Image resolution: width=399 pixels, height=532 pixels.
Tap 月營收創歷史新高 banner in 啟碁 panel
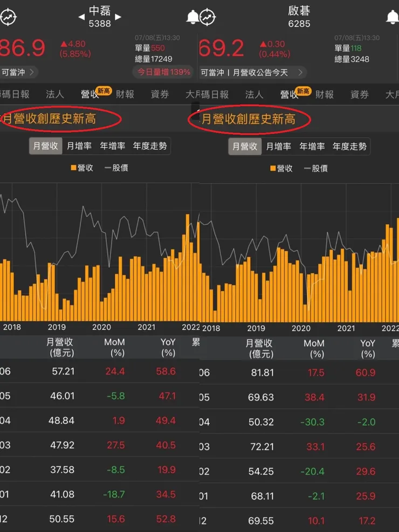click(249, 119)
